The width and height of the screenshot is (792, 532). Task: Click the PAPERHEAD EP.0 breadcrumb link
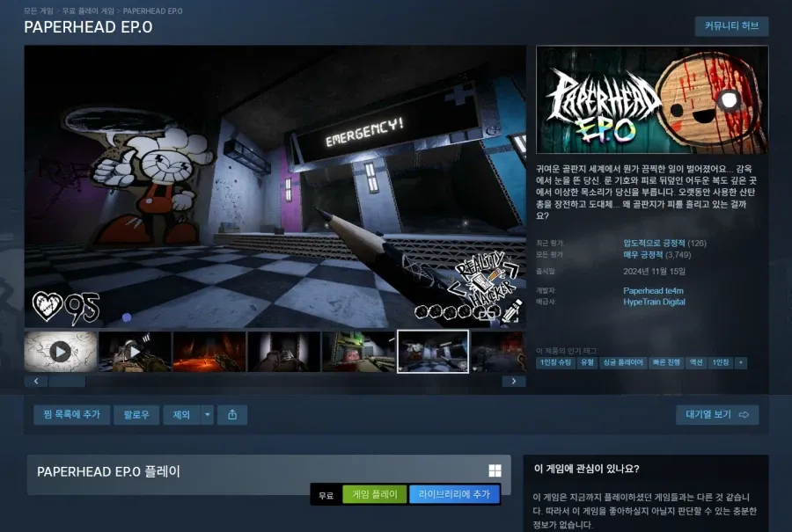click(152, 11)
